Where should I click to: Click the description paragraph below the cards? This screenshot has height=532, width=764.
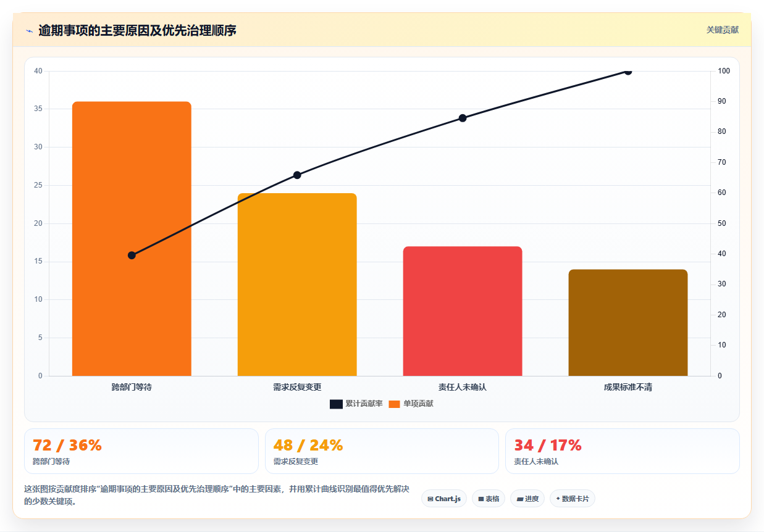tap(217, 495)
